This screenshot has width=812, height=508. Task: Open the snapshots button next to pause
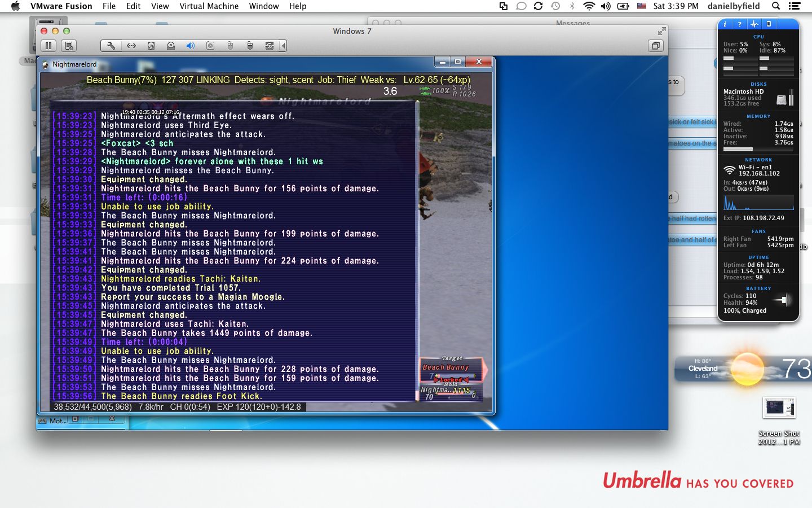[69, 46]
